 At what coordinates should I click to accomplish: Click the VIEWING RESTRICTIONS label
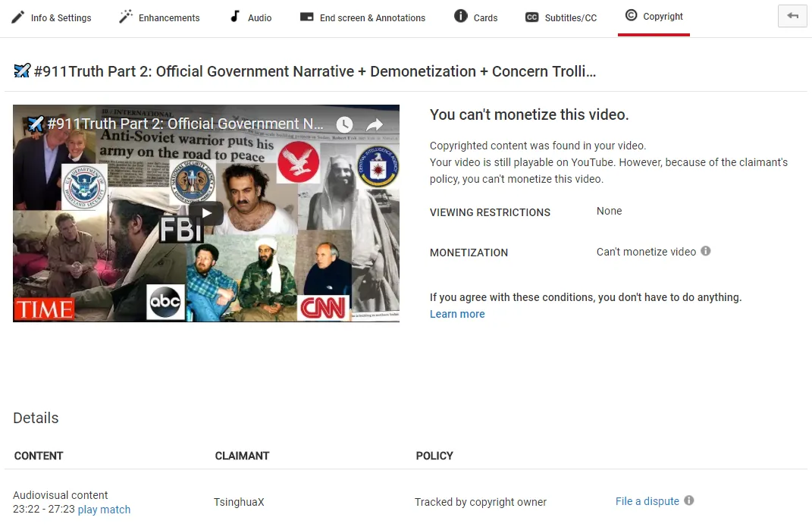(x=490, y=213)
